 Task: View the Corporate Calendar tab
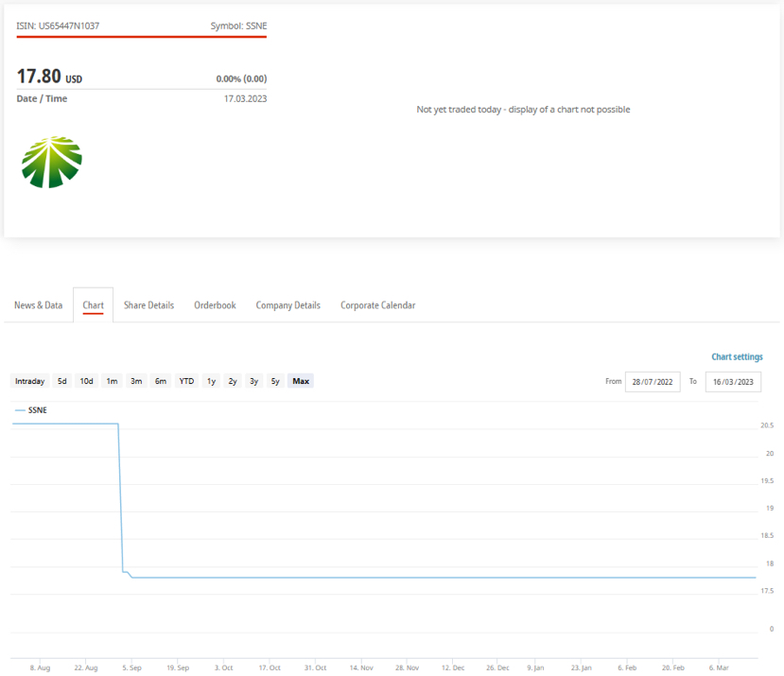378,305
